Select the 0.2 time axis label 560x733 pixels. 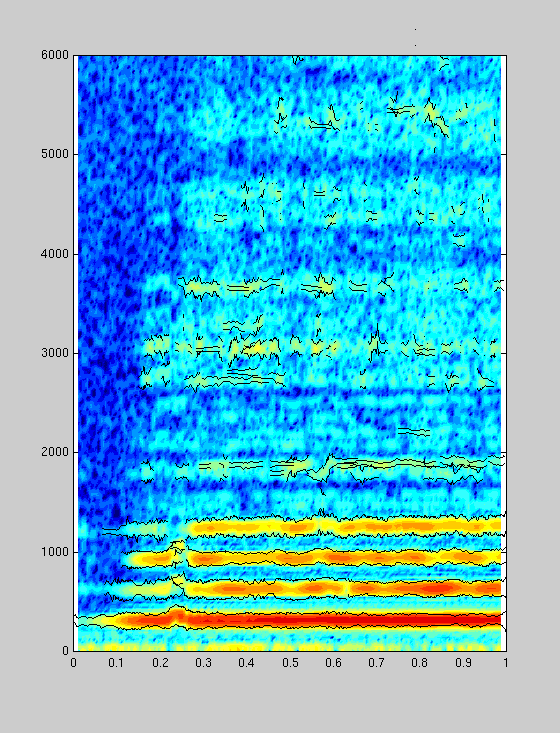pyautogui.click(x=160, y=663)
